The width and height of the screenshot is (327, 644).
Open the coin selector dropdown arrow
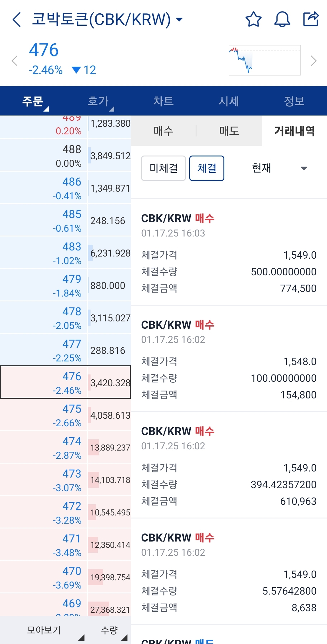(180, 20)
